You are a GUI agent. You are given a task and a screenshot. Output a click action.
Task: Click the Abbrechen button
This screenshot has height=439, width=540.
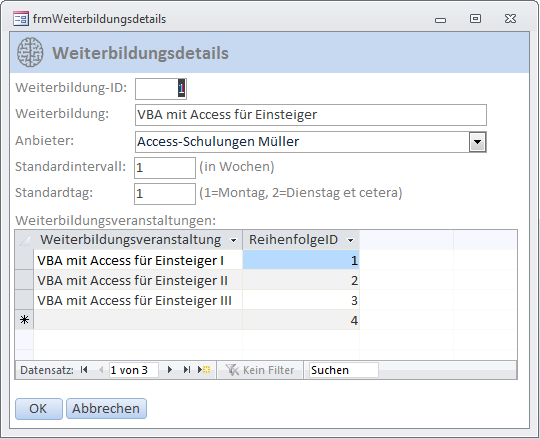tap(106, 409)
